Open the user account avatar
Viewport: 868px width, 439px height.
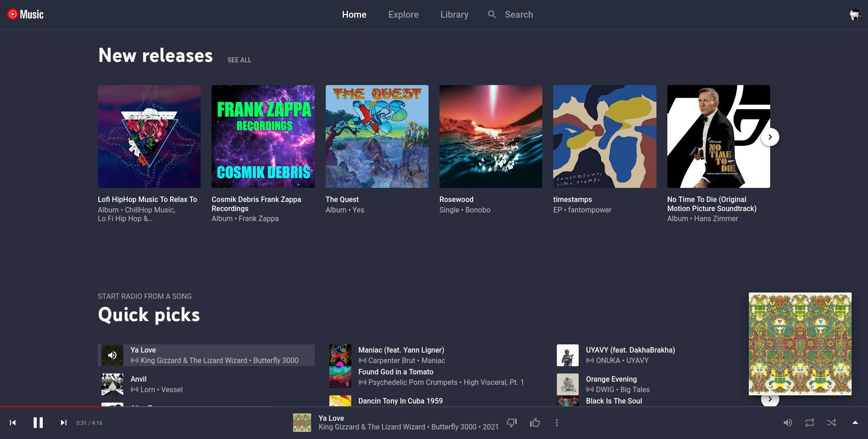click(x=855, y=15)
